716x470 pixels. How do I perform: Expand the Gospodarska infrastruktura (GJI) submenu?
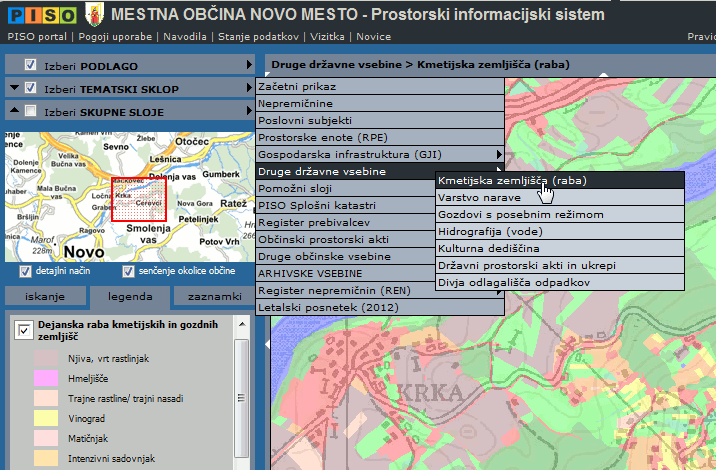[499, 154]
